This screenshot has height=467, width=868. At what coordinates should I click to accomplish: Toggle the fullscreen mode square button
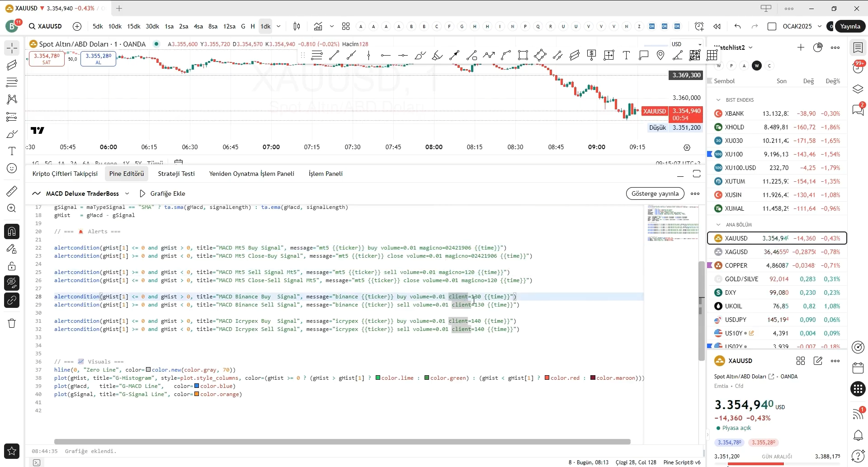[772, 26]
